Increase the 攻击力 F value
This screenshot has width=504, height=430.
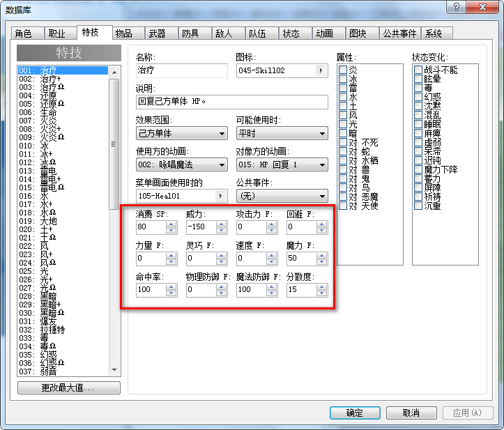click(272, 224)
